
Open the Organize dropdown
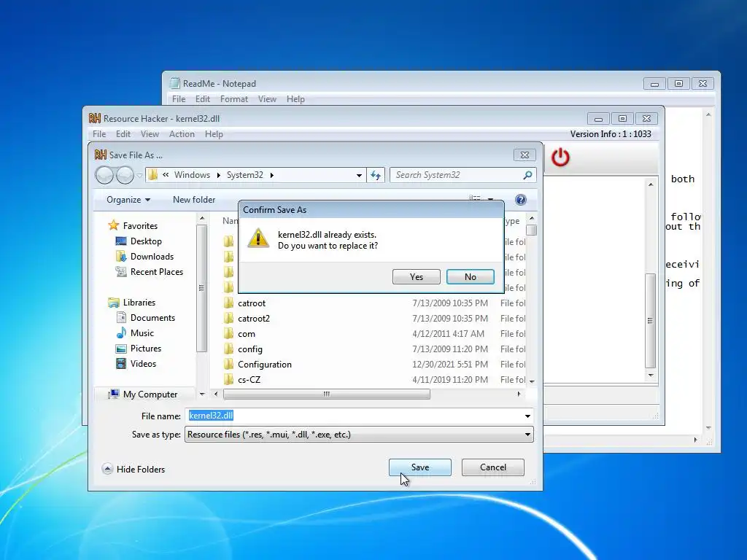128,200
